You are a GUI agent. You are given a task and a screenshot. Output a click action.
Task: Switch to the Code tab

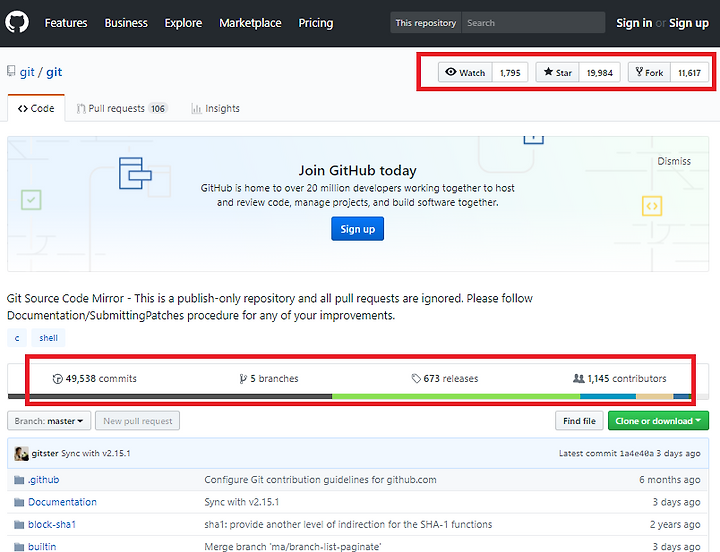pyautogui.click(x=36, y=108)
